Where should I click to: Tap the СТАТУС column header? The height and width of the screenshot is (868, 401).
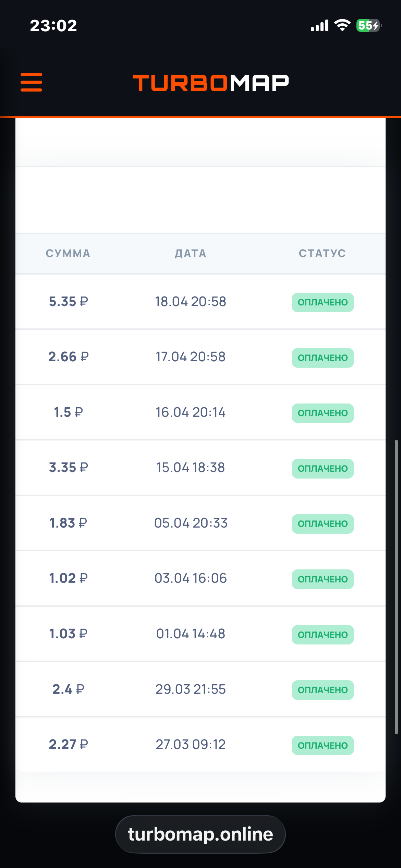[x=322, y=253]
